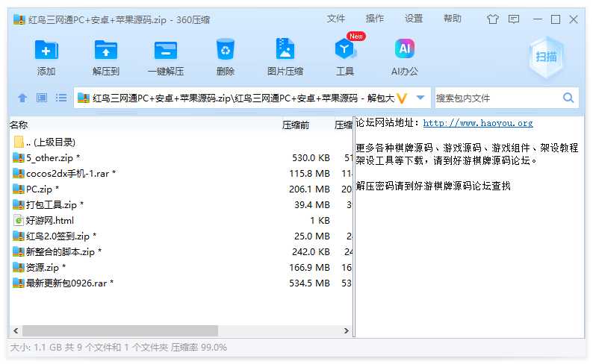
Task: Go up one directory with the arrow icon
Action: 22,98
